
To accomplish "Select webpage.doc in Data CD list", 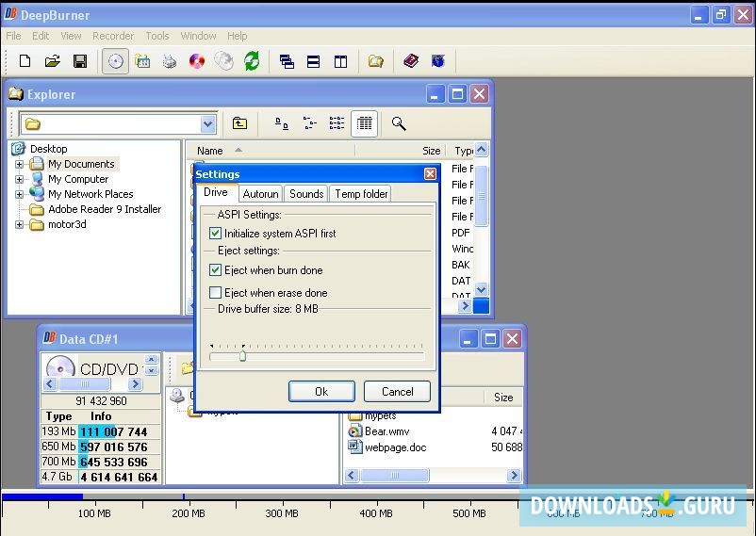I will point(395,447).
